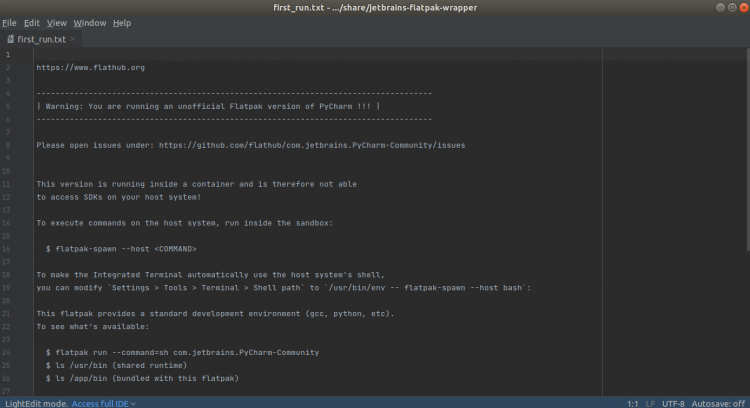Click "To see what's available:" line
750x408 pixels.
[93, 326]
